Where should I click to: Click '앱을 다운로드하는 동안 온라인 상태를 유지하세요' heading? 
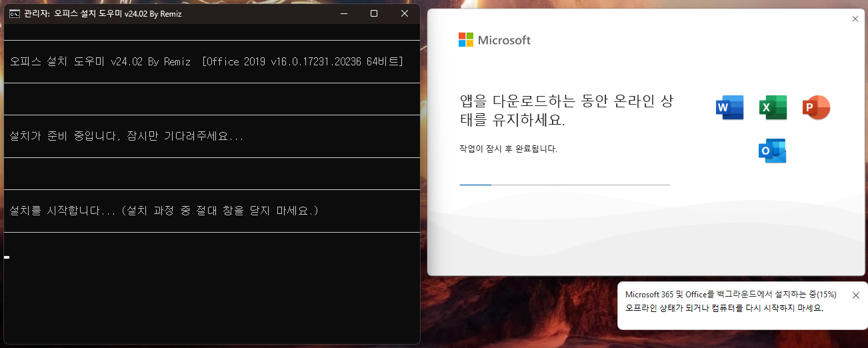(x=567, y=111)
